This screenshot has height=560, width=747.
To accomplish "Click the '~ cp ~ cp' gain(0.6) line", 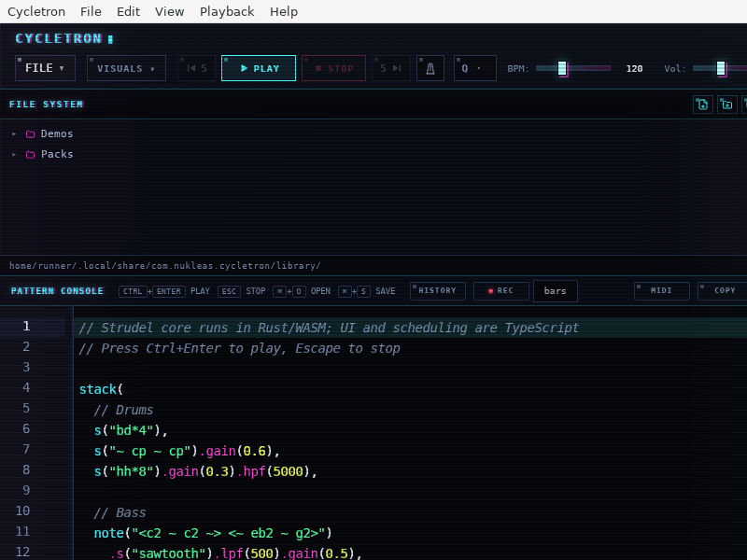I will pyautogui.click(x=187, y=451).
